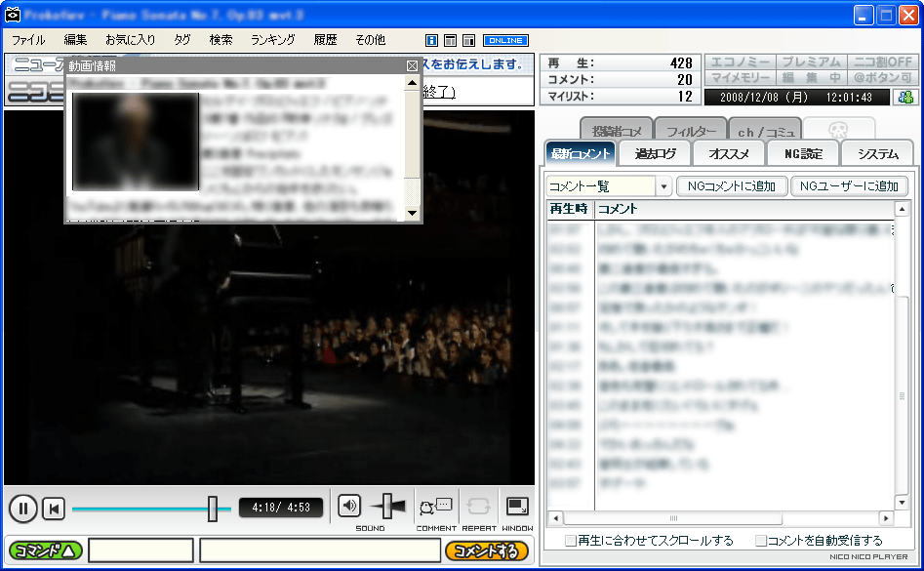Viewport: 924px width, 571px height.
Task: Click the seek bar handle
Action: click(213, 509)
